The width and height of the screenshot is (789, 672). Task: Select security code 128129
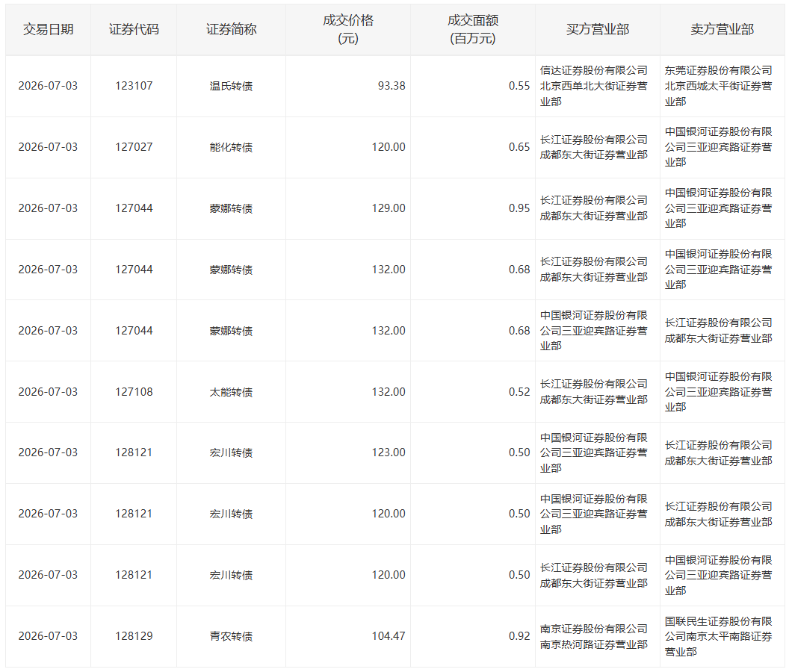coord(134,636)
